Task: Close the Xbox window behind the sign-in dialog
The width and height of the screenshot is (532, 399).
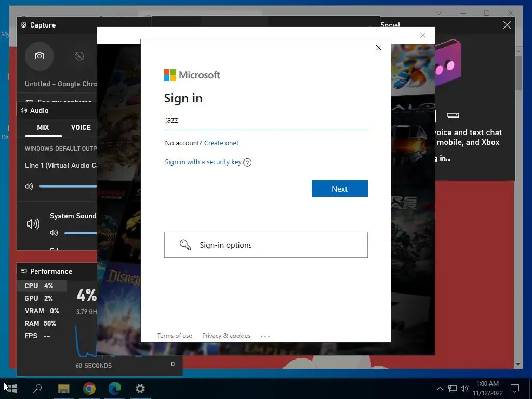Action: click(423, 35)
